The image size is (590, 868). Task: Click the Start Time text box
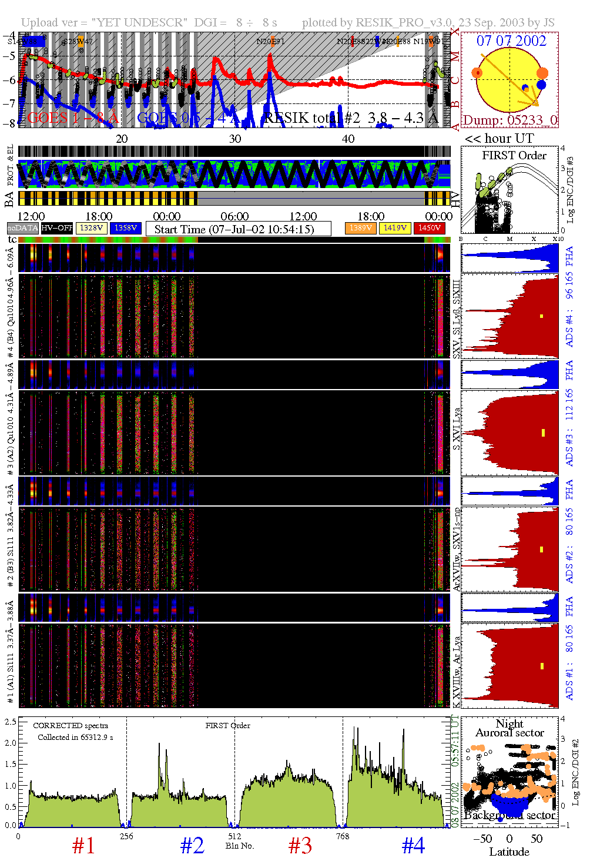coord(238,229)
